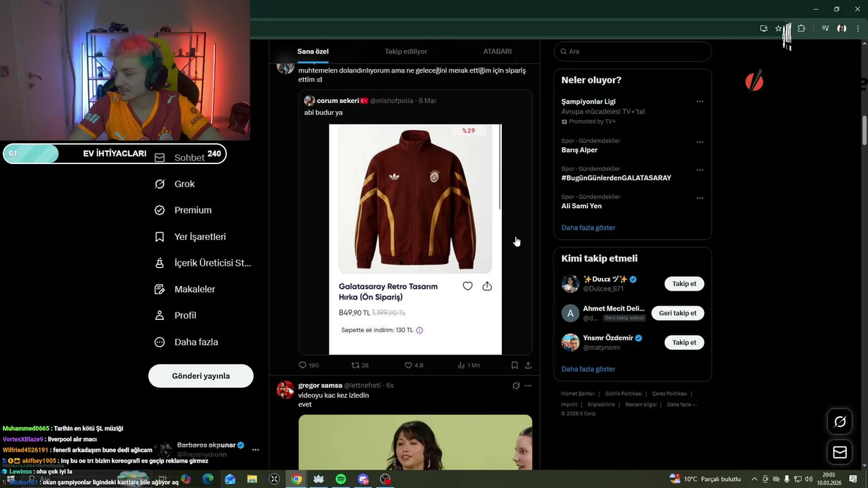Switch to Takip ediliyor tab
The width and height of the screenshot is (868, 488).
click(x=406, y=52)
